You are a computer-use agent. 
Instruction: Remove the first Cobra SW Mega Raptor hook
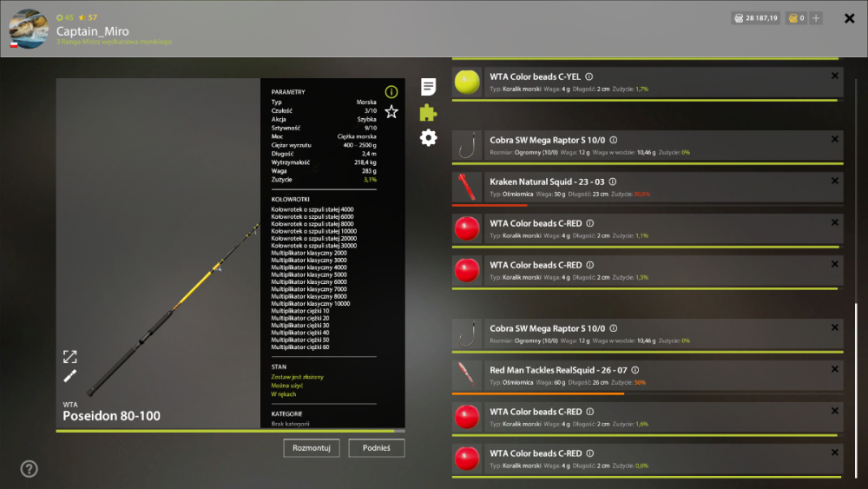[835, 140]
